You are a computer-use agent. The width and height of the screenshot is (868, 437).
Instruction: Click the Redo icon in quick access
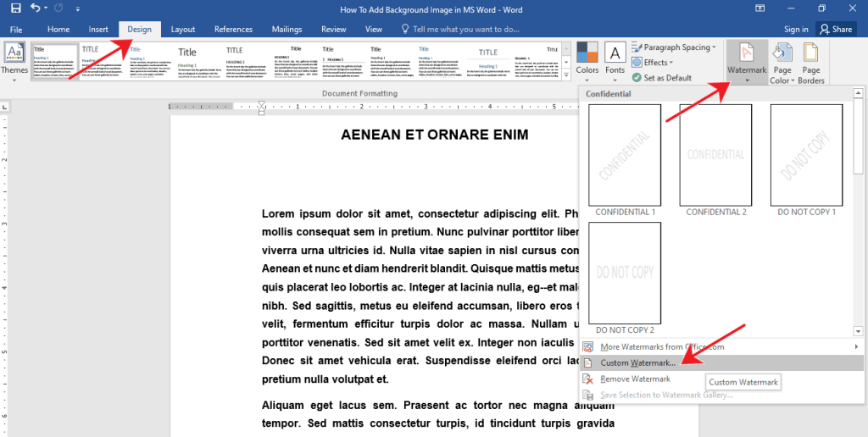[59, 8]
